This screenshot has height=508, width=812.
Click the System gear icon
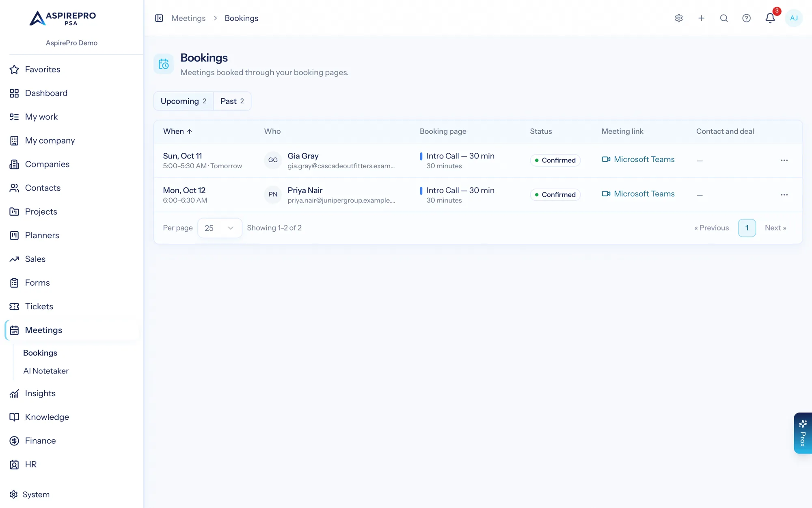(x=14, y=495)
